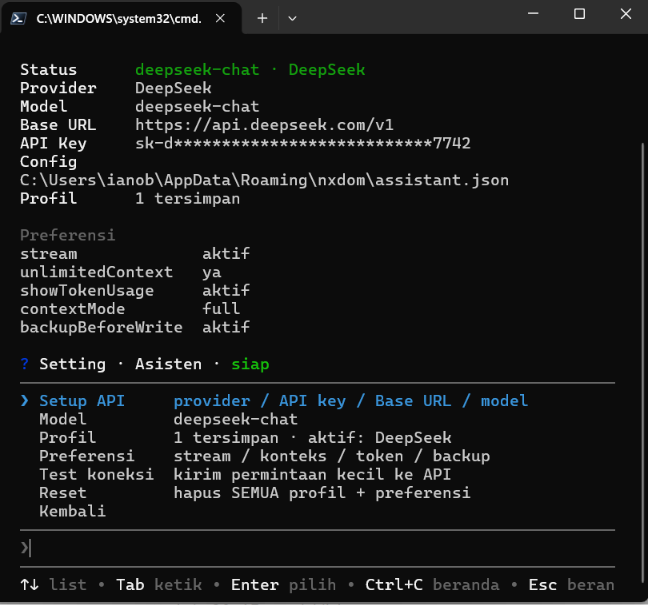Click the assistant.json config path
Viewport: 648px width, 605px height.
pyautogui.click(x=264, y=180)
